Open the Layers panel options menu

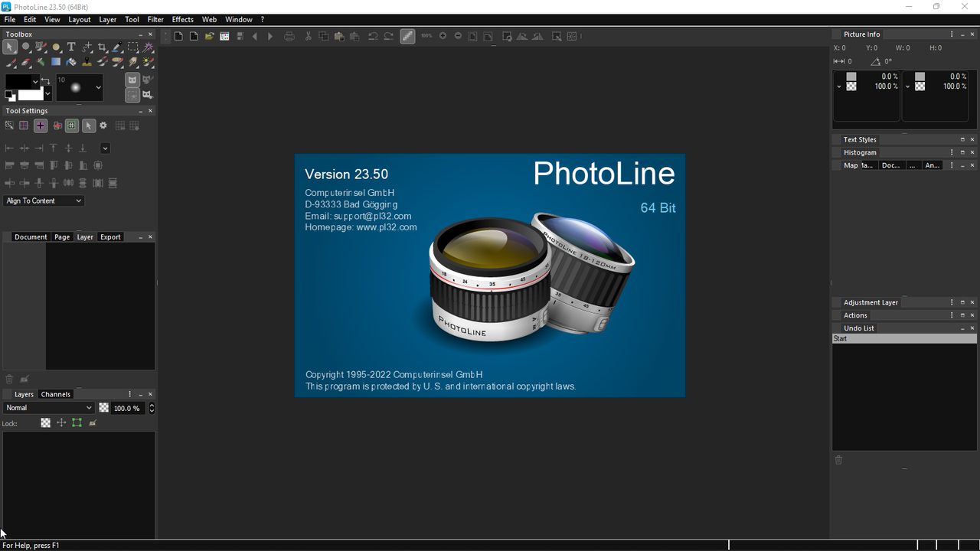coord(130,394)
